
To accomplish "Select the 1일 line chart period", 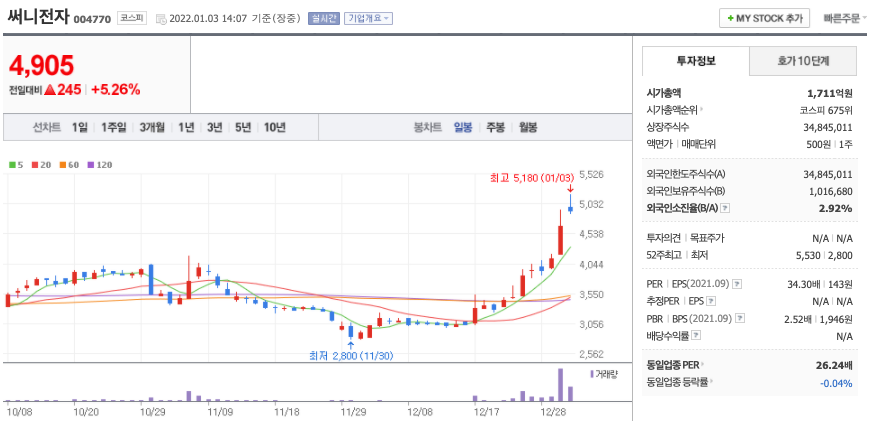I will pyautogui.click(x=80, y=127).
